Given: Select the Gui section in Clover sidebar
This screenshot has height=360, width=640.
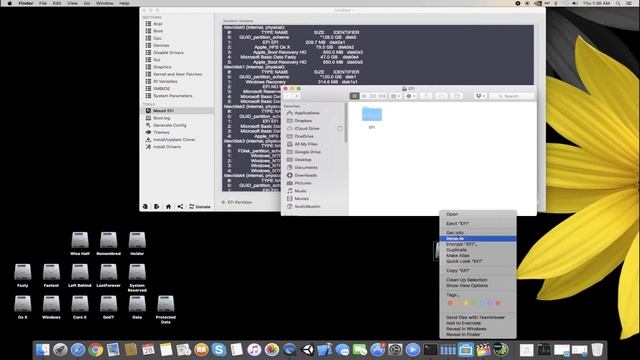Looking at the screenshot, I should point(156,60).
